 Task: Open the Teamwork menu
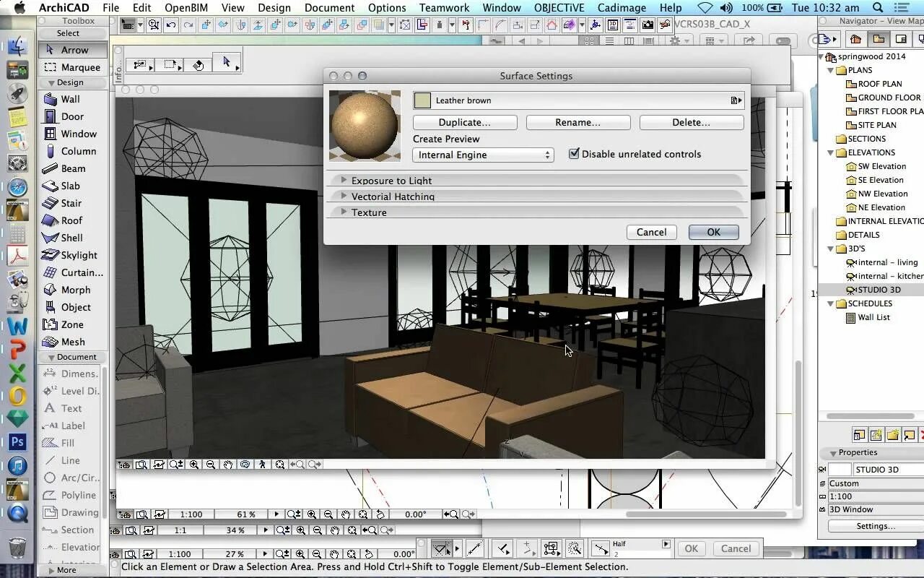[444, 8]
